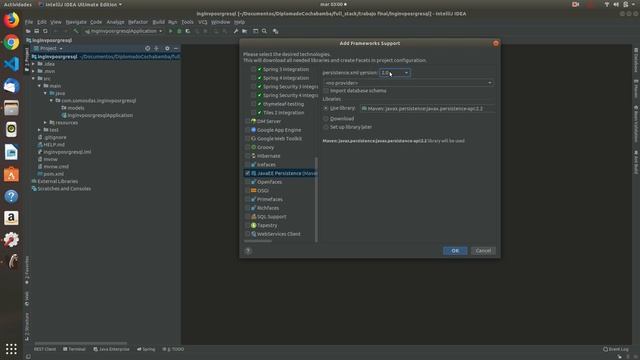Click the locate target icon in Project panel
The image size is (640, 360).
click(x=148, y=48)
